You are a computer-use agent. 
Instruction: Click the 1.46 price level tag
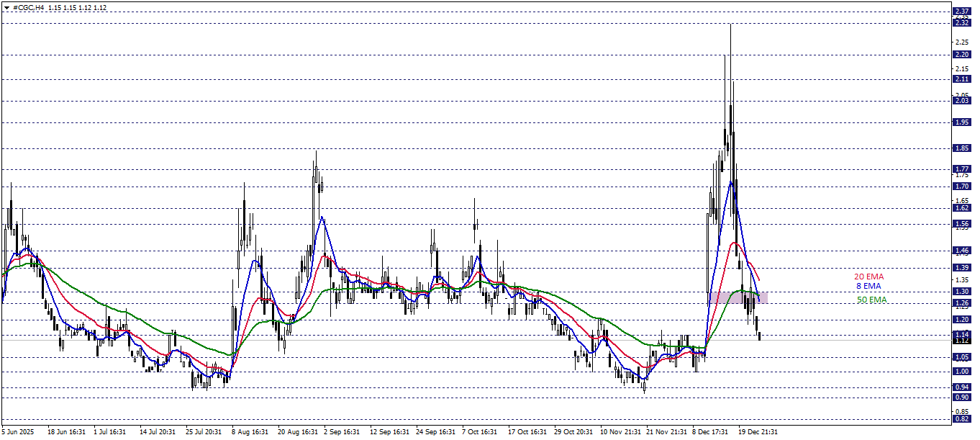tap(961, 251)
